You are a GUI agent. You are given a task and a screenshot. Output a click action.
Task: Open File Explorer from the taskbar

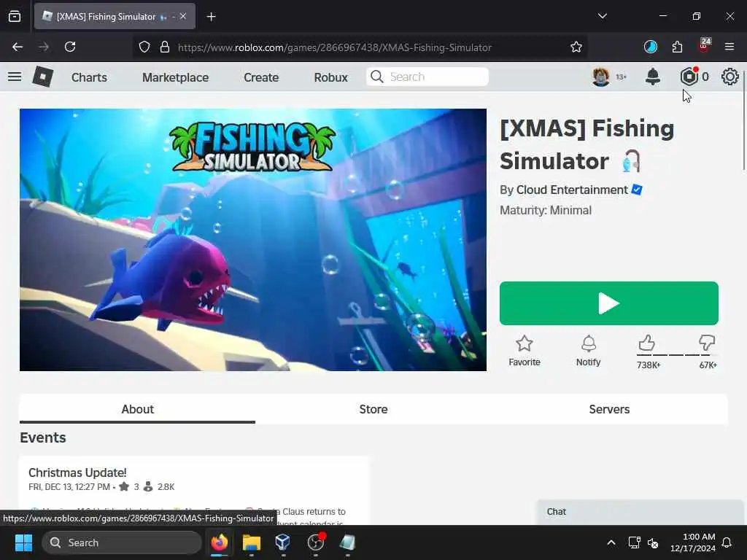(x=251, y=542)
